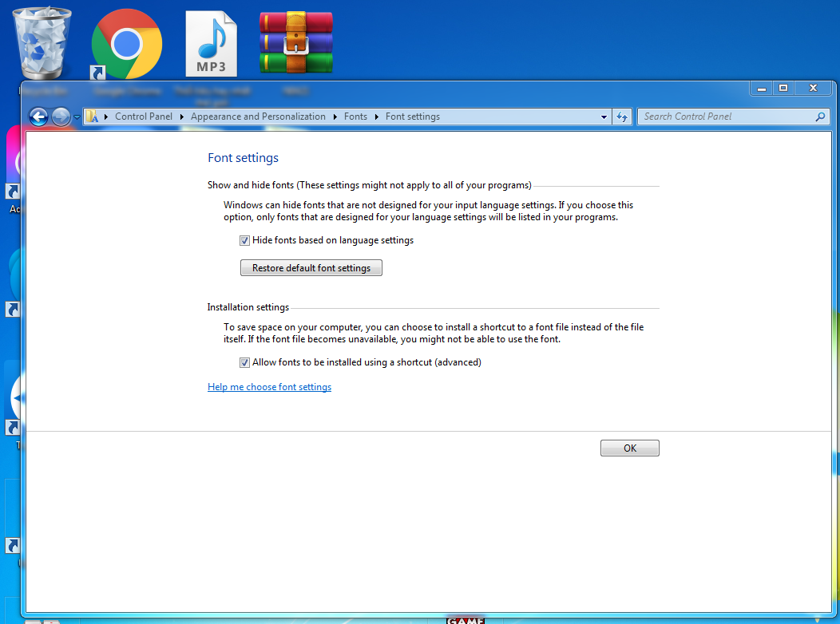840x624 pixels.
Task: Click Restore default font settings button
Action: (311, 268)
